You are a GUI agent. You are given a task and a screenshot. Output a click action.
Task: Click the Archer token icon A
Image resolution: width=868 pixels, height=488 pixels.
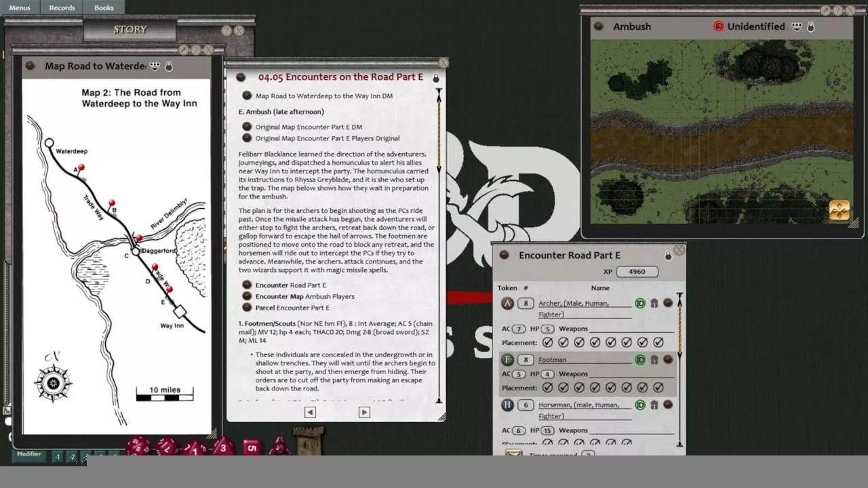click(507, 303)
